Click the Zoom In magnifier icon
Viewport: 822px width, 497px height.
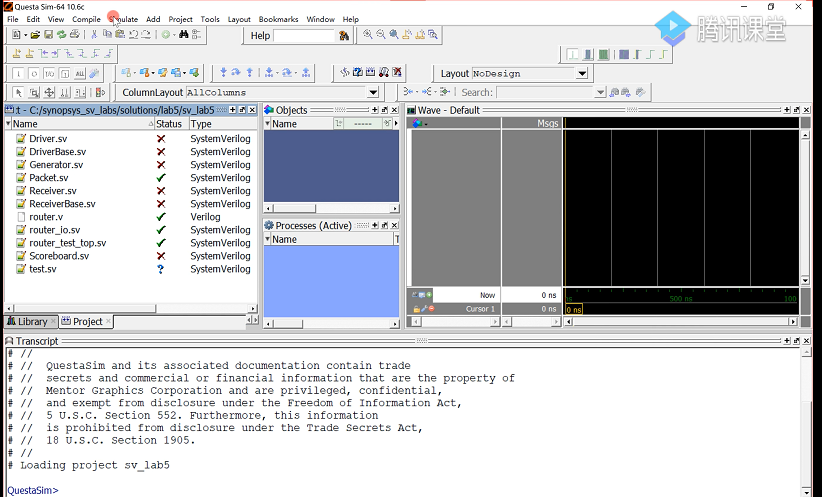[368, 35]
